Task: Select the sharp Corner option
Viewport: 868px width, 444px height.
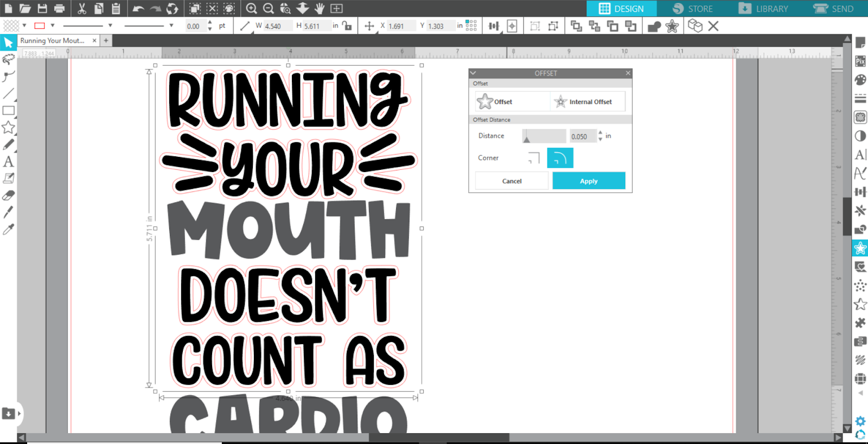Action: 534,158
